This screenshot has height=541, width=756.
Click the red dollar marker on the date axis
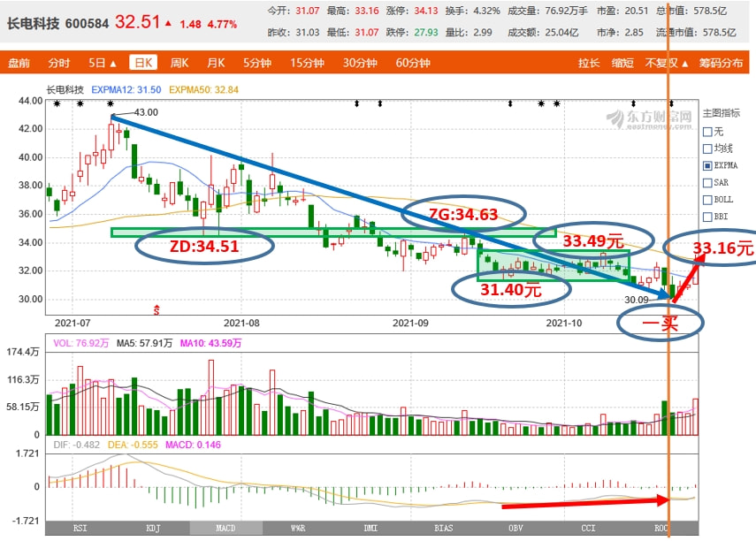click(x=157, y=310)
